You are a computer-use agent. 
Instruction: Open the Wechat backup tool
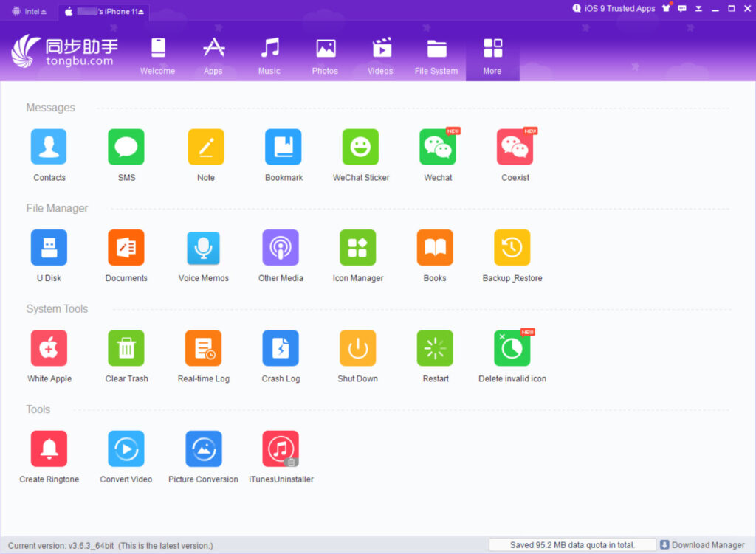click(438, 147)
